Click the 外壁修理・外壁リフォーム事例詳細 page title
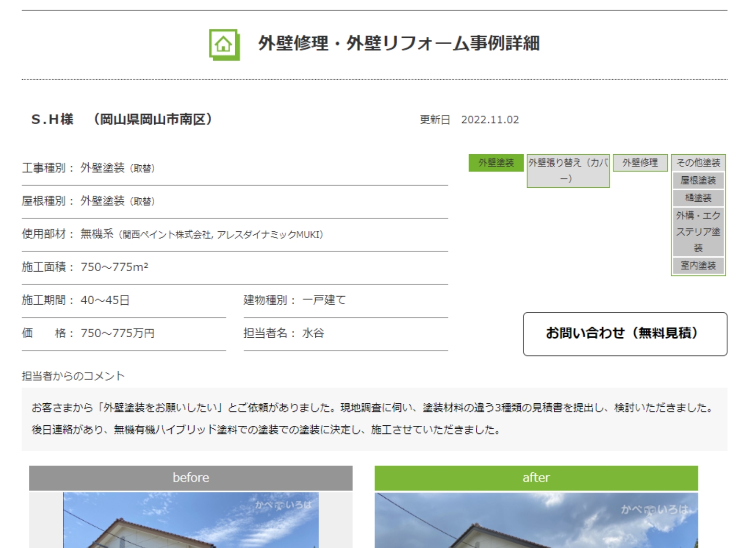The height and width of the screenshot is (548, 756). point(399,44)
